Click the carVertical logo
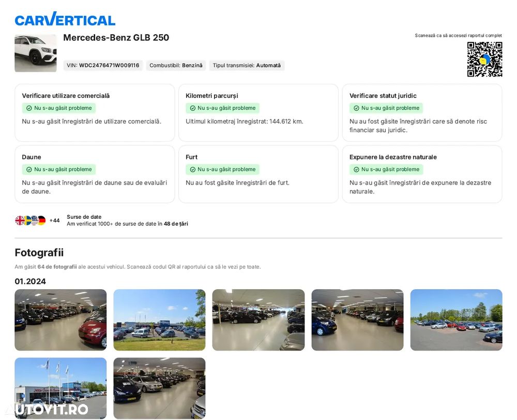Viewport: 517px width, 420px height. (x=65, y=19)
